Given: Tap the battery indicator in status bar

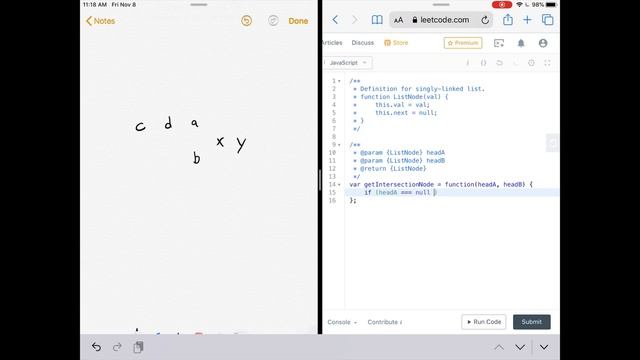Looking at the screenshot, I should [x=551, y=4].
